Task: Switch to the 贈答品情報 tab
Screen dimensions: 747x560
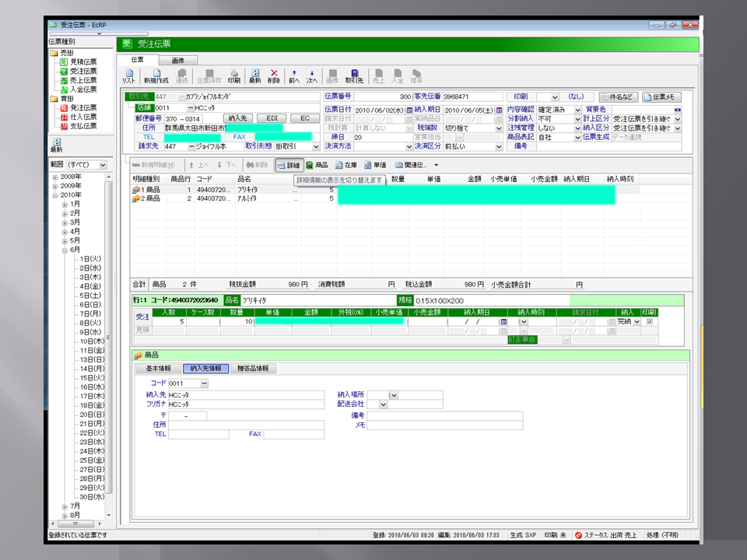Action: tap(252, 369)
